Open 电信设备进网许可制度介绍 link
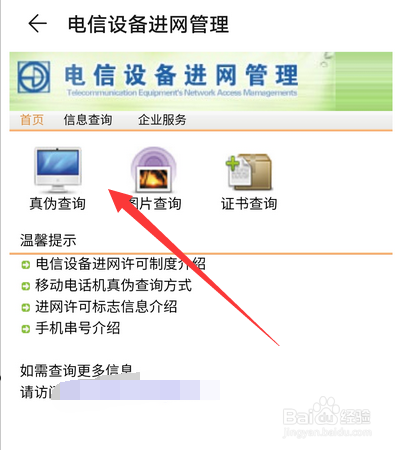The width and height of the screenshot is (400, 450). [120, 264]
